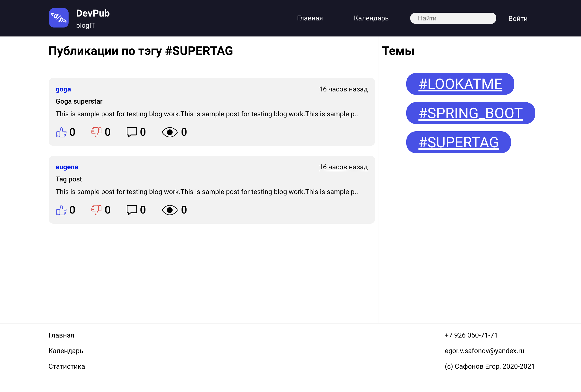This screenshot has width=581, height=392.
Task: Open Статистика link in footer
Action: (66, 366)
